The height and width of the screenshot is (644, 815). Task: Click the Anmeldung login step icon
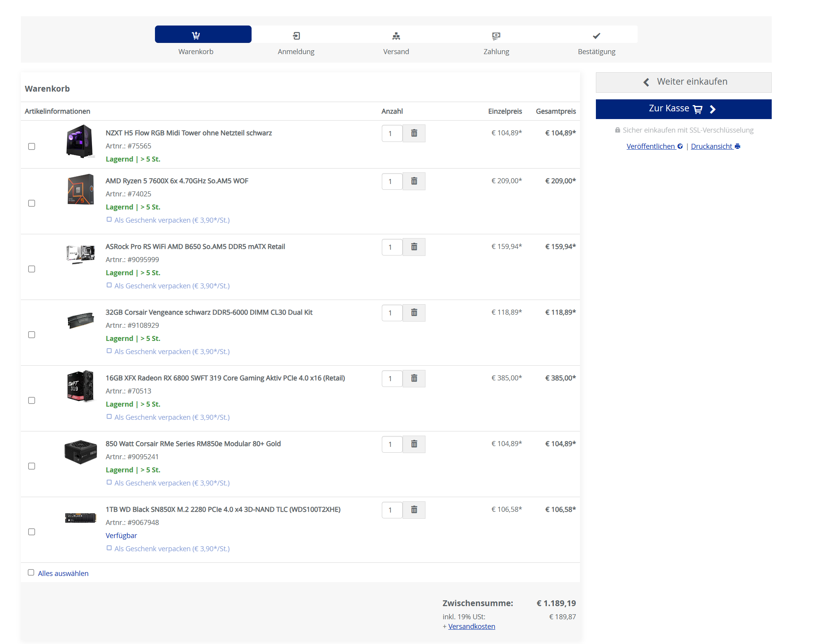click(x=296, y=36)
